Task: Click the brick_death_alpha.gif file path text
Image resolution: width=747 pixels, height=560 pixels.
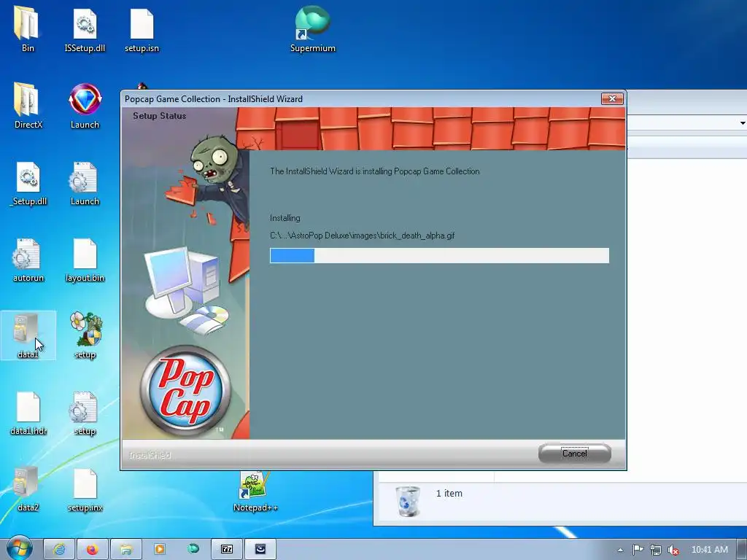Action: pyautogui.click(x=362, y=236)
